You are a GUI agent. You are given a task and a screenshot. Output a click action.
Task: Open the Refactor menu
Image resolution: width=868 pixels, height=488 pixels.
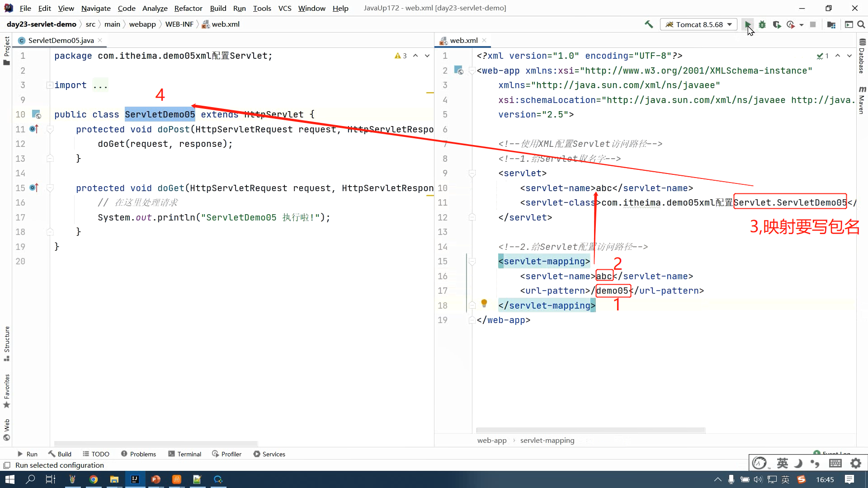(x=189, y=8)
